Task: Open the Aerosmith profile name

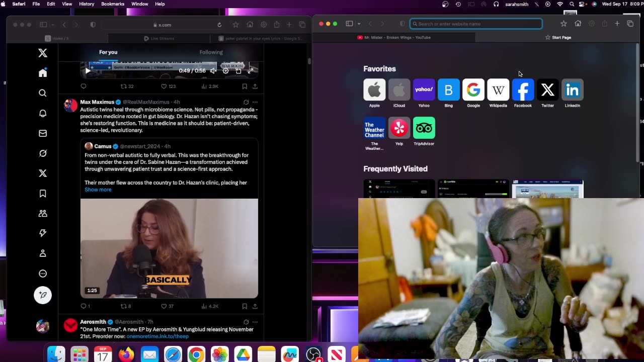Action: pyautogui.click(x=93, y=322)
